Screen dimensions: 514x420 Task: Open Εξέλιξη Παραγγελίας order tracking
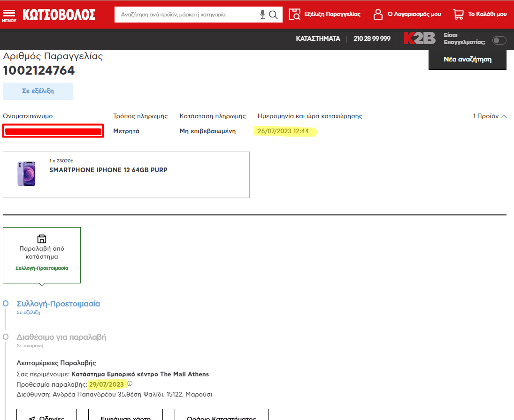click(x=325, y=14)
